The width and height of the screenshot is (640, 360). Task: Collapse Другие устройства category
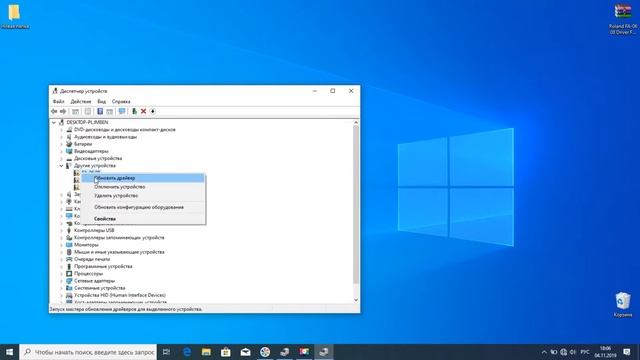62,166
